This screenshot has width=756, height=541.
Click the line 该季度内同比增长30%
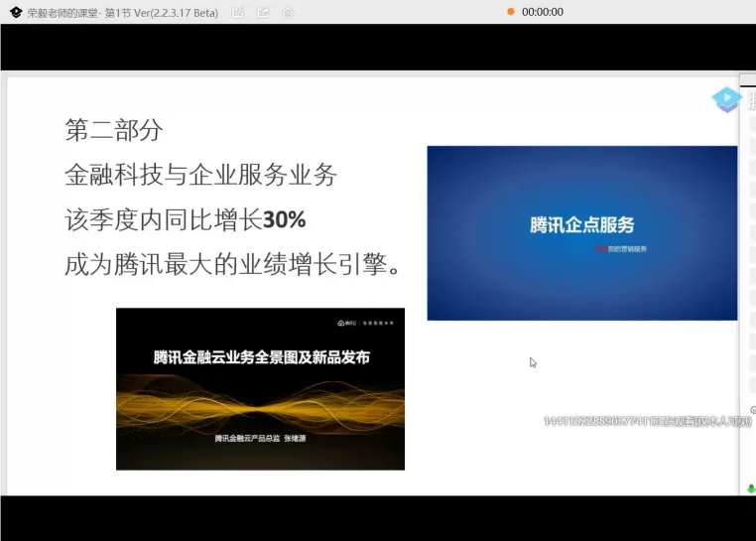[x=186, y=220]
